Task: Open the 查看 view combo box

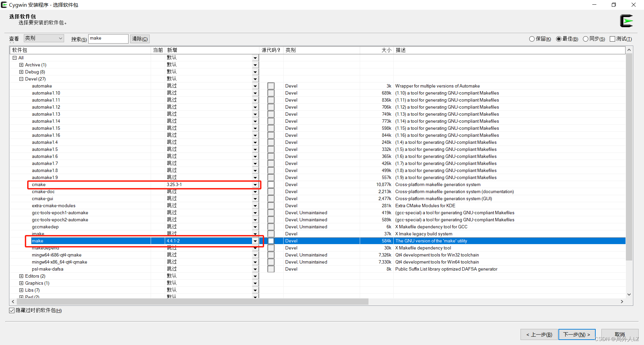Action: pyautogui.click(x=44, y=38)
